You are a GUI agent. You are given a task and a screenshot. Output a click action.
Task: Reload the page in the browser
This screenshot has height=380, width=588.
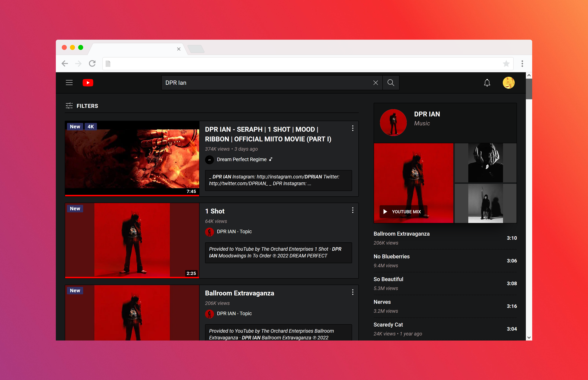pos(92,64)
